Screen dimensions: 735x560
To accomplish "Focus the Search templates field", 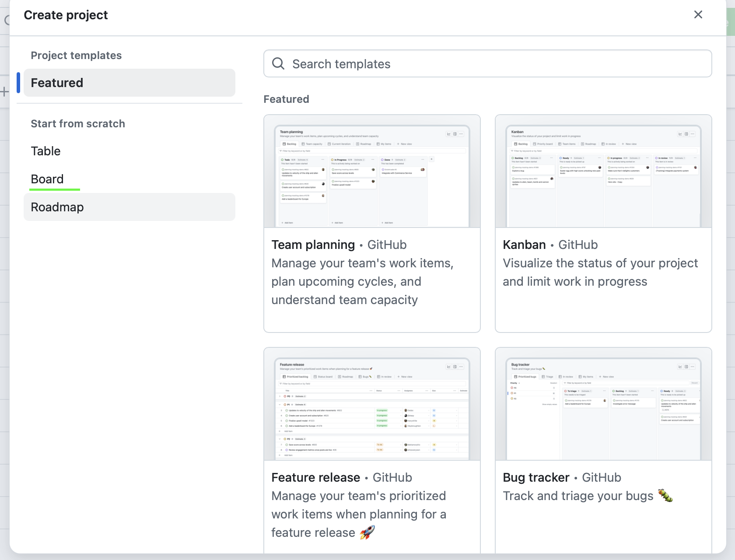I will (494, 64).
